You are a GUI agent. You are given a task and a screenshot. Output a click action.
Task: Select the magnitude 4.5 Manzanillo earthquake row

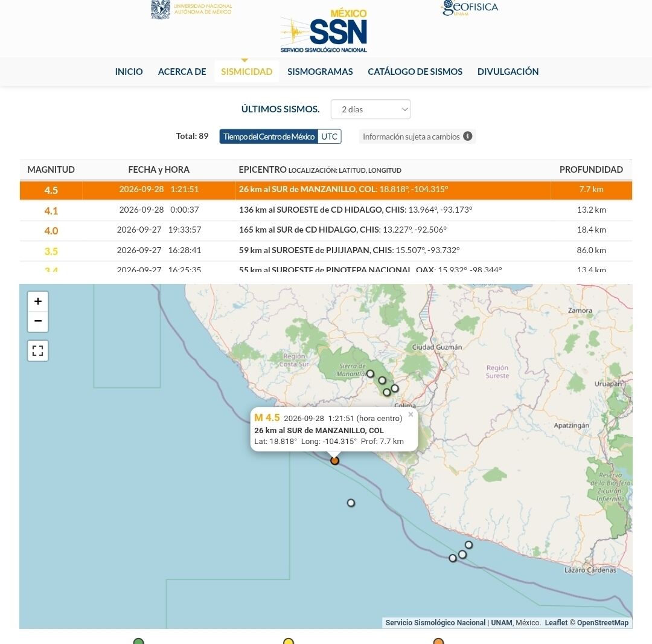[x=325, y=190]
